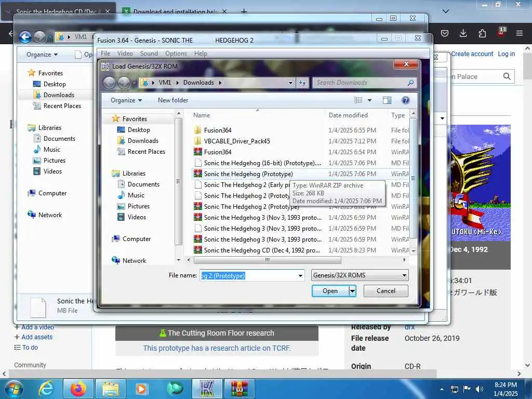Open the help icon in Load ROM dialog
The height and width of the screenshot is (399, 532).
point(405,100)
